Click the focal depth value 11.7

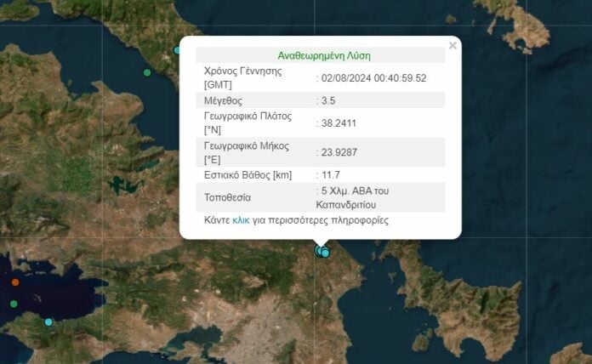tap(331, 175)
